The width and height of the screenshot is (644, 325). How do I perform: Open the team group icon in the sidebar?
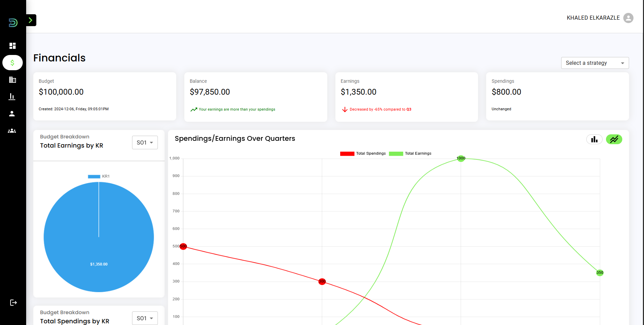point(12,131)
